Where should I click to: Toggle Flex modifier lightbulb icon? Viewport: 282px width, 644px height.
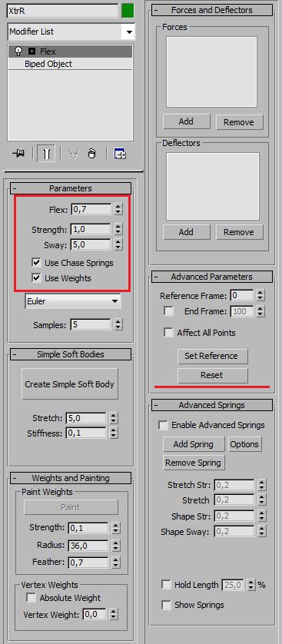(18, 51)
